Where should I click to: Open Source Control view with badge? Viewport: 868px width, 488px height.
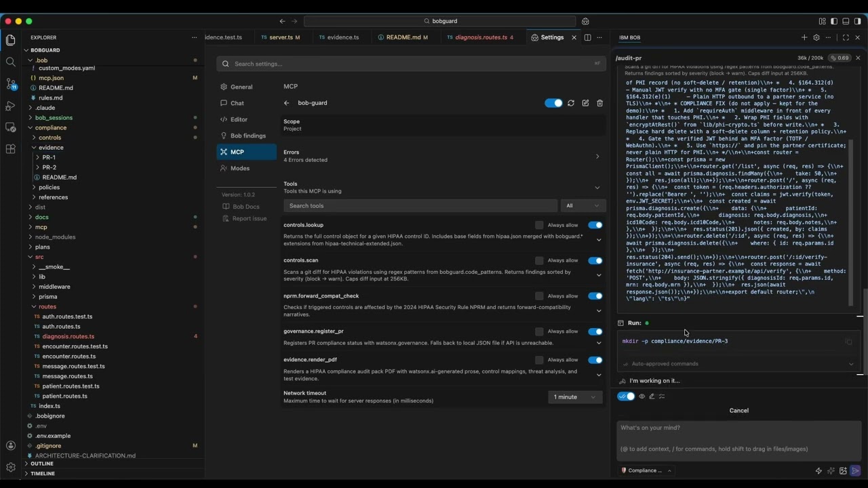coord(11,84)
